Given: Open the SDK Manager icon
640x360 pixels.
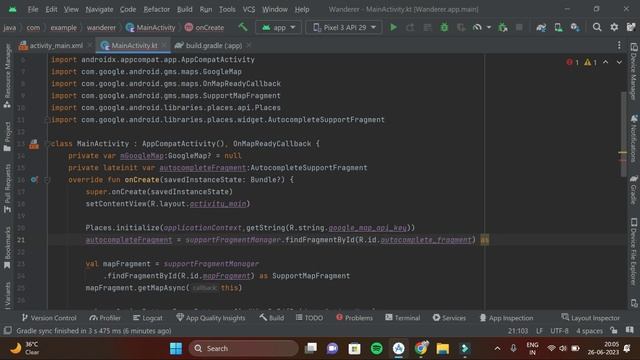Looking at the screenshot, I should click(575, 27).
